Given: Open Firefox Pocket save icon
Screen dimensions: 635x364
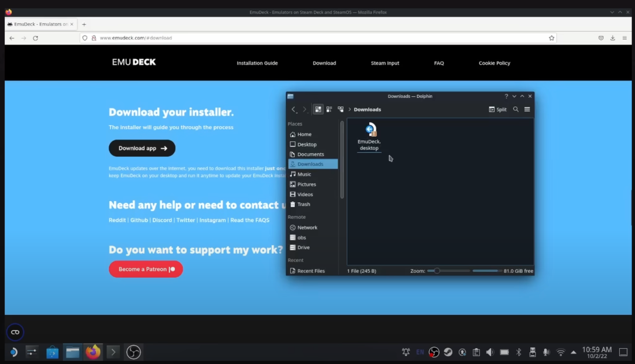Looking at the screenshot, I should (601, 38).
